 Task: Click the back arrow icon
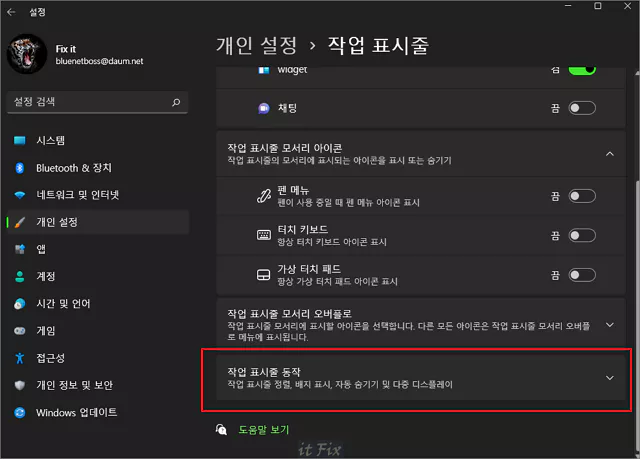11,12
